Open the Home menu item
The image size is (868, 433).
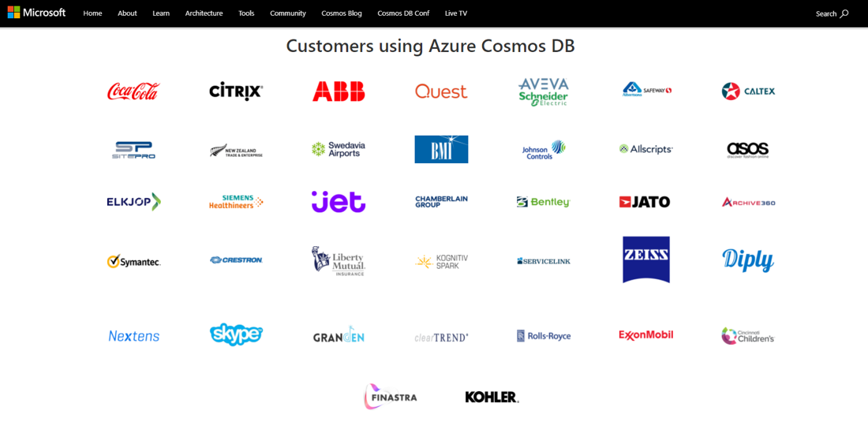92,13
